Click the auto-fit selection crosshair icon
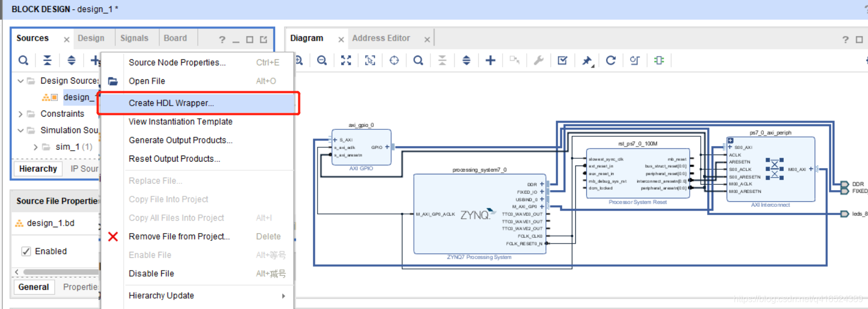Screen dimensions: 868x309 (x=394, y=60)
